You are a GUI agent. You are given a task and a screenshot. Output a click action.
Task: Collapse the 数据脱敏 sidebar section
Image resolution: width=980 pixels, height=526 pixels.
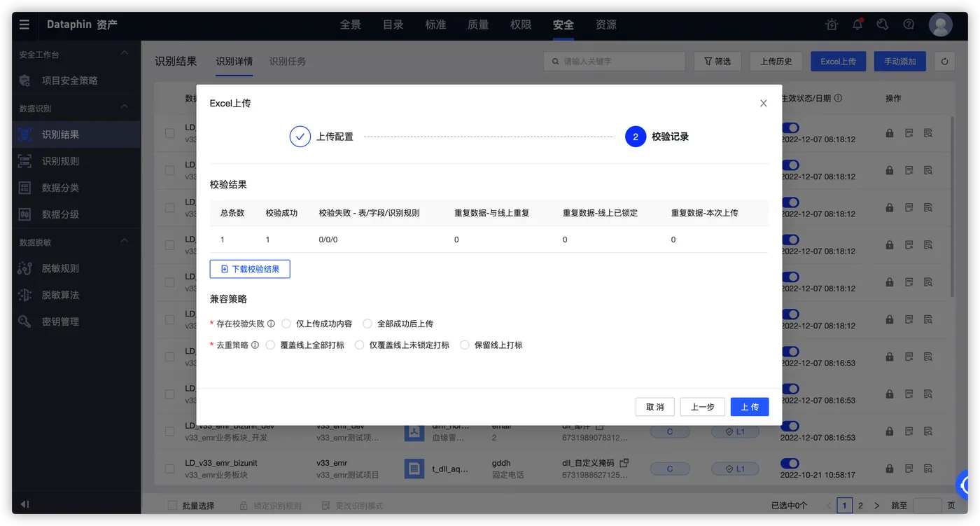(x=125, y=242)
